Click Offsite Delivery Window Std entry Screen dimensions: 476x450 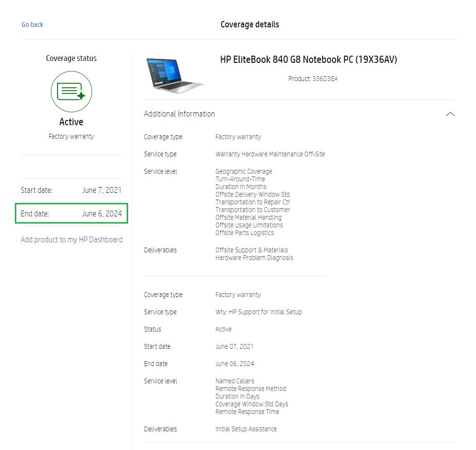pos(252,194)
